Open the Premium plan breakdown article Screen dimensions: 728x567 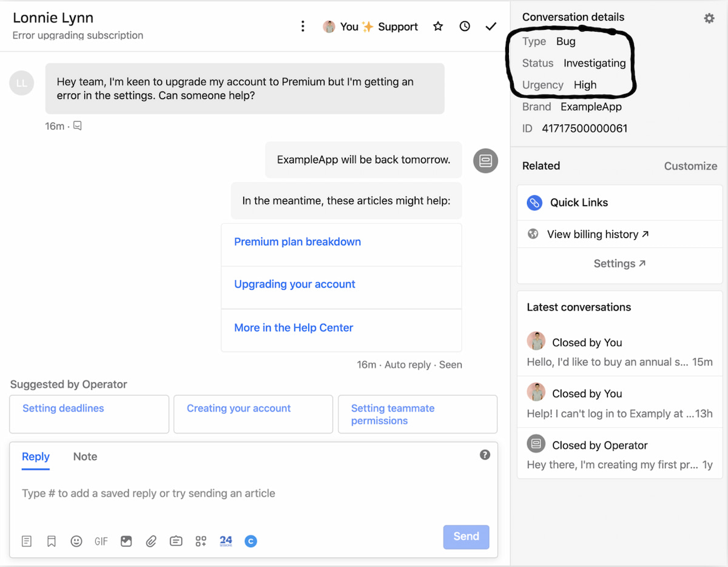tap(297, 242)
